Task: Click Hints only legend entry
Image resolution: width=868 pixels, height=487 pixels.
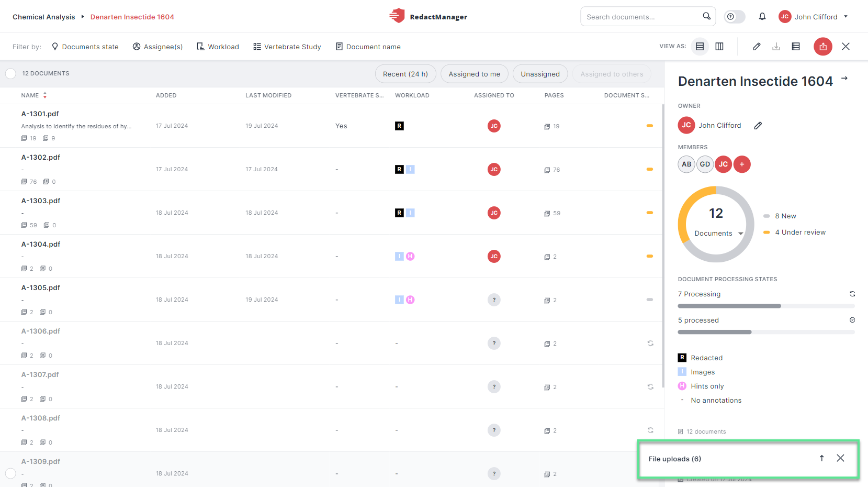Action: point(701,386)
